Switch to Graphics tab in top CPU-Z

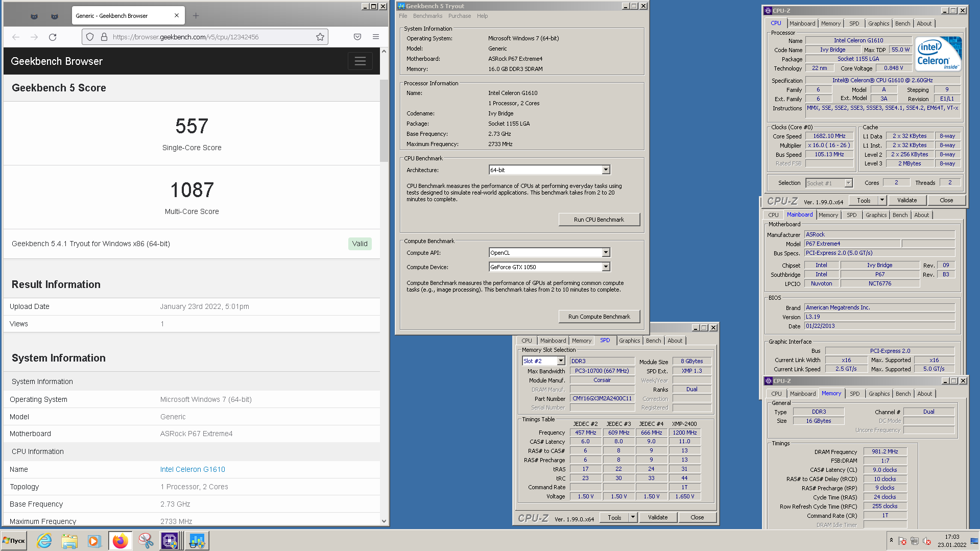tap(878, 23)
